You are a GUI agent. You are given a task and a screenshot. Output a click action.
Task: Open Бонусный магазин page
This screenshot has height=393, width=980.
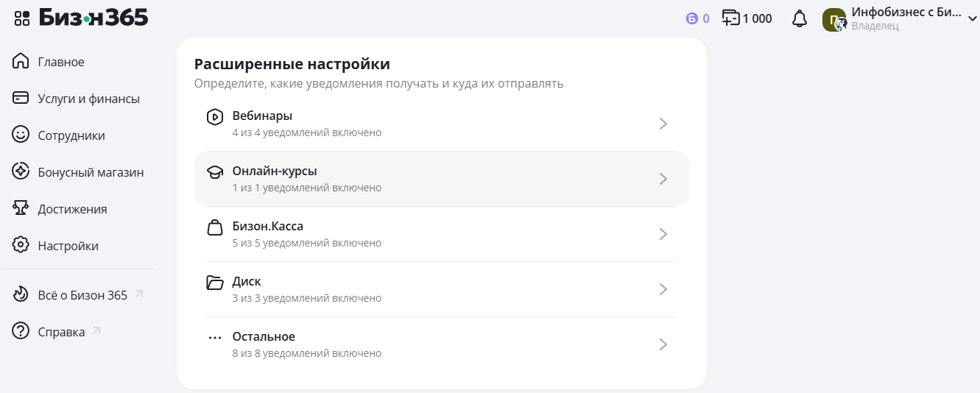[x=91, y=172]
